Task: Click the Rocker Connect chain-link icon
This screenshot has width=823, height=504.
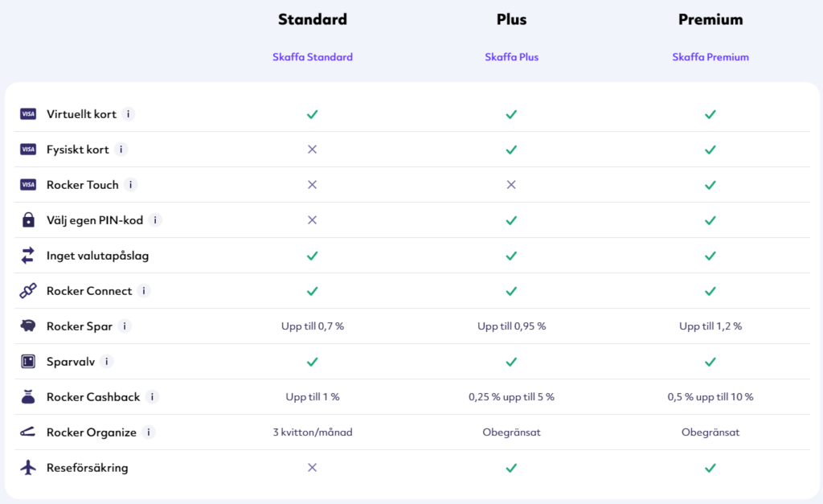Action: click(x=28, y=291)
